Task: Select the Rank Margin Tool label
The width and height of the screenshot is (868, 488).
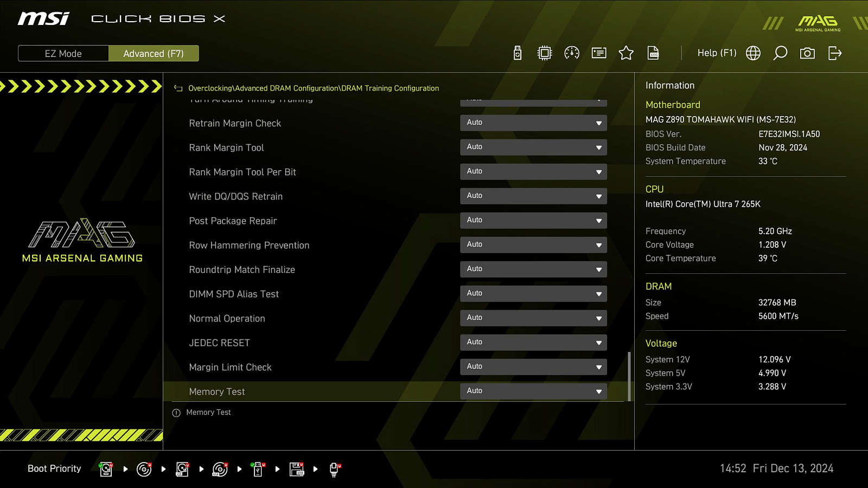Action: (x=226, y=147)
